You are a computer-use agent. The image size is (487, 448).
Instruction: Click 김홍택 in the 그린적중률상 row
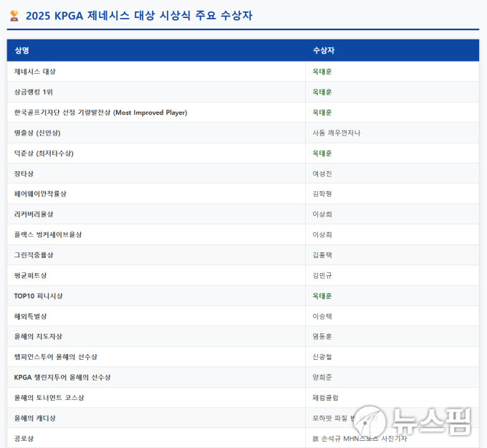(x=322, y=255)
